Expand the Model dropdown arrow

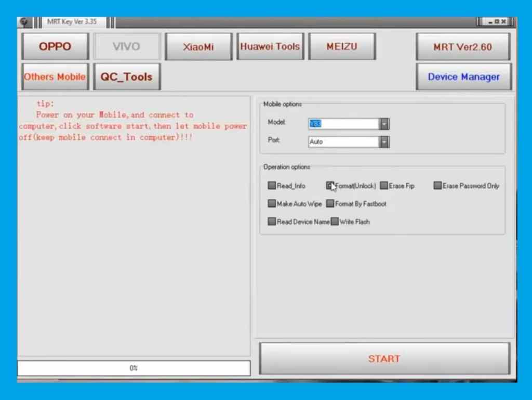click(x=384, y=124)
